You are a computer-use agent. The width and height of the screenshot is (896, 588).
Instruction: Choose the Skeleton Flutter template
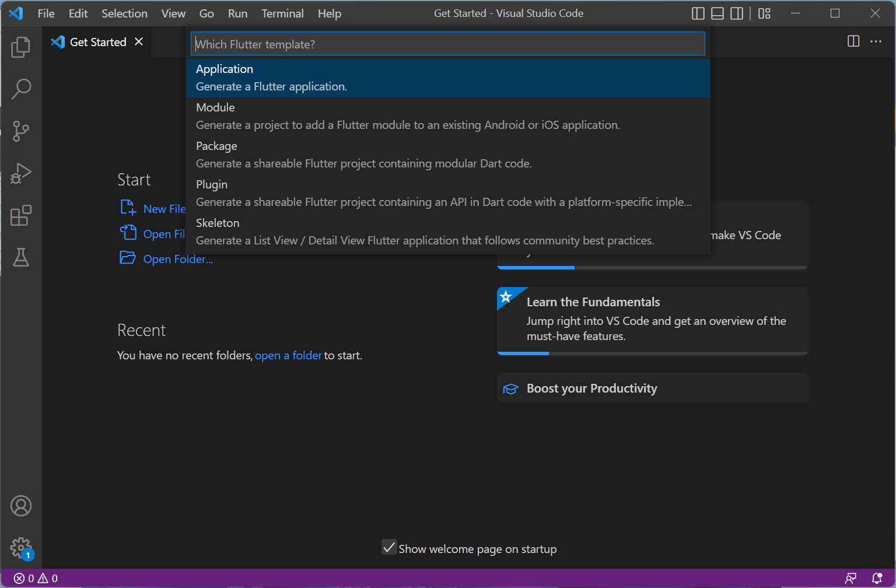(448, 232)
